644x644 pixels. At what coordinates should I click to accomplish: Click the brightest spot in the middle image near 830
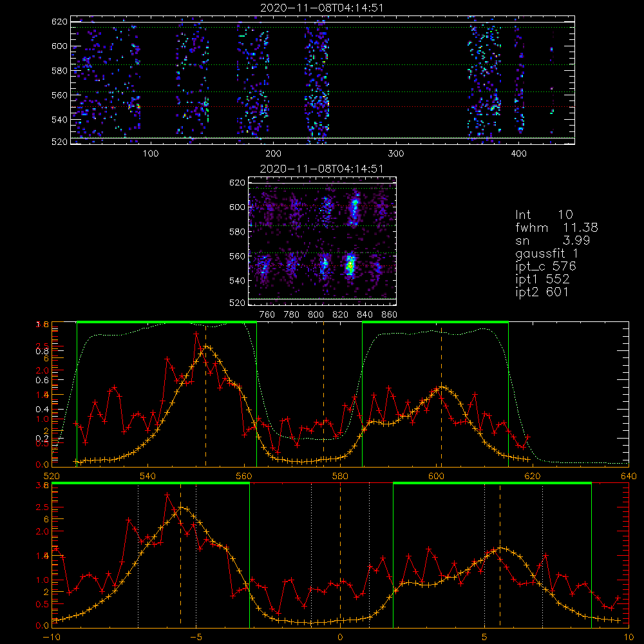(350, 266)
